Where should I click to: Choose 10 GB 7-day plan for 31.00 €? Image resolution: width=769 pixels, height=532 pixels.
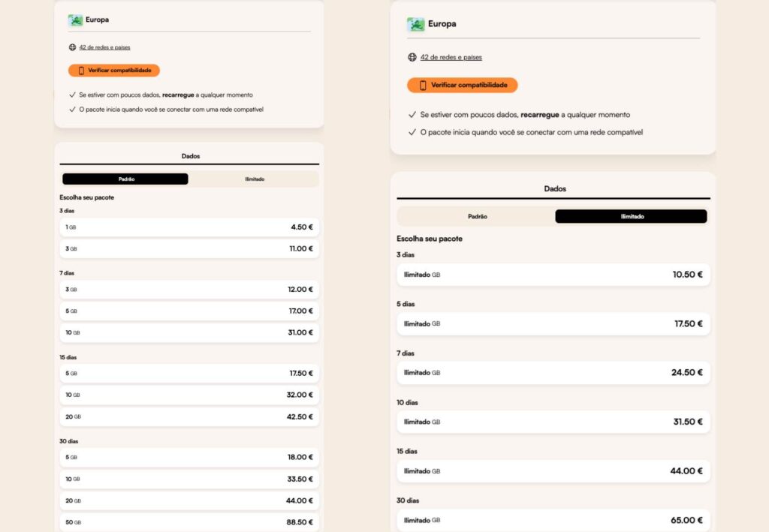[189, 332]
